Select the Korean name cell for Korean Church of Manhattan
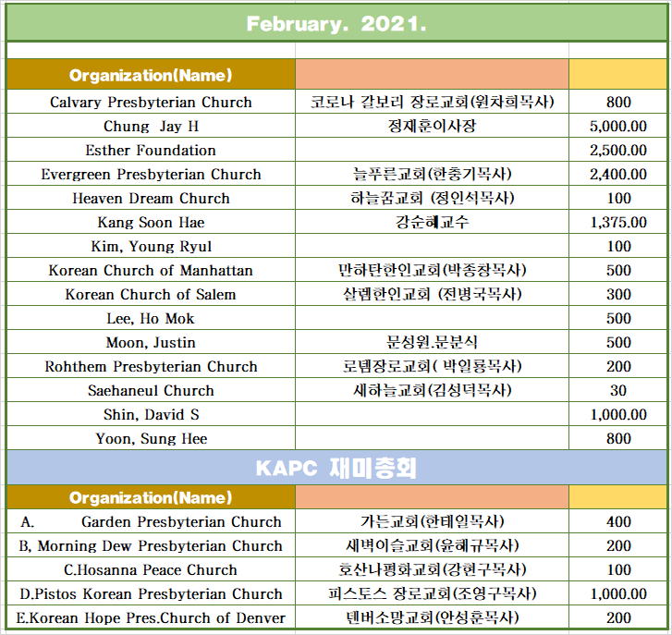Viewport: 672px width, 635px height. (x=432, y=270)
